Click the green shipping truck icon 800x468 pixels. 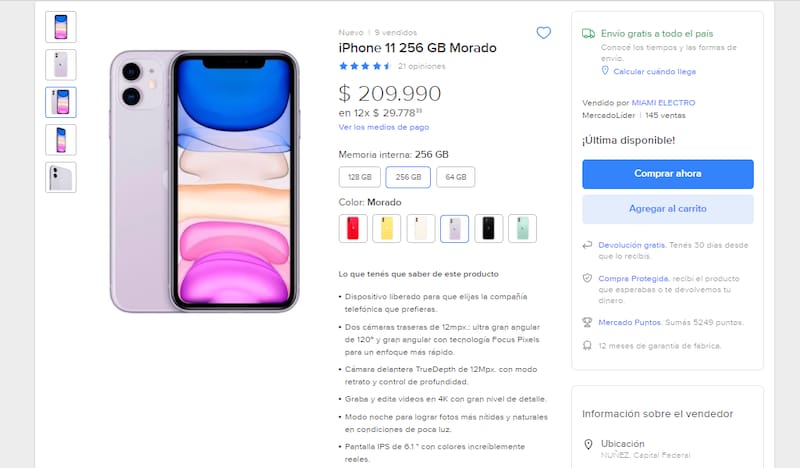pos(589,33)
